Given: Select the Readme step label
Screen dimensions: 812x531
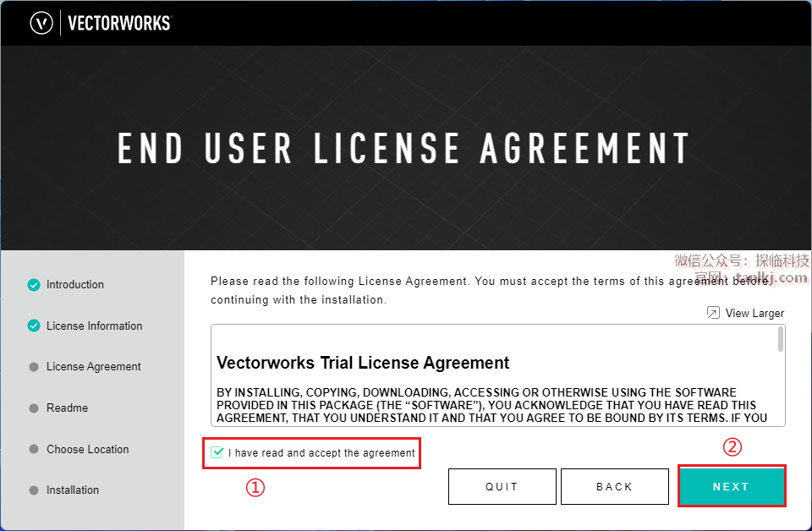Looking at the screenshot, I should point(68,408).
